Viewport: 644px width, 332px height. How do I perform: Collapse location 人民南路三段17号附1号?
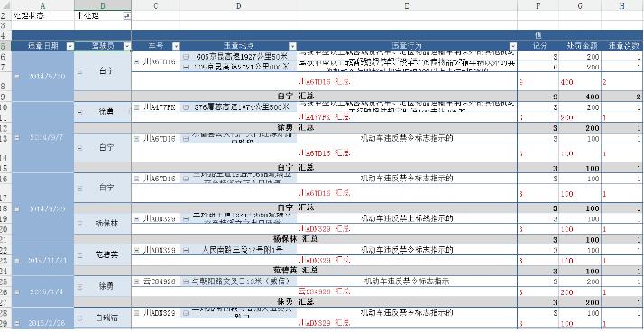click(x=186, y=250)
